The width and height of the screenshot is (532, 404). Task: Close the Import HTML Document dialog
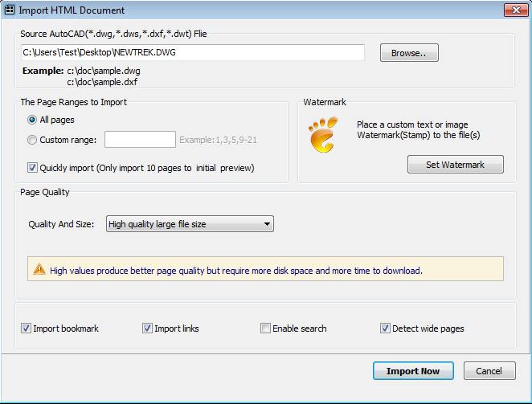[515, 10]
